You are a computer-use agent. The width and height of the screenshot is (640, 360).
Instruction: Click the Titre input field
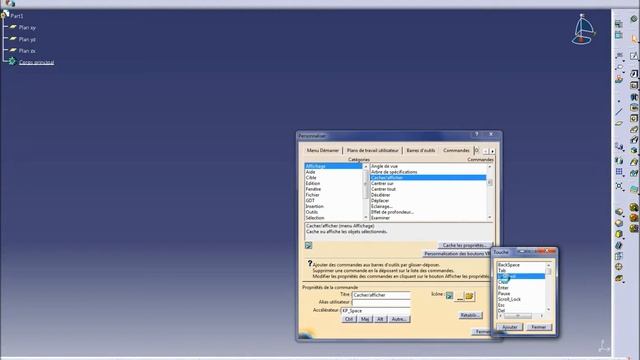(381, 295)
